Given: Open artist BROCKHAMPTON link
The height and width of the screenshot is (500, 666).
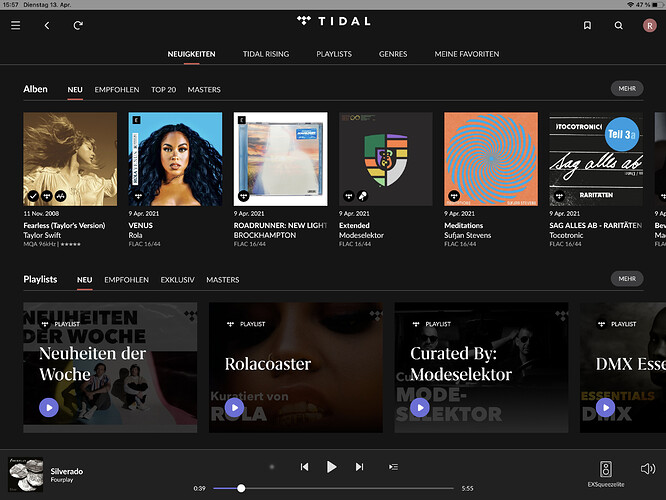Looking at the screenshot, I should 265,235.
